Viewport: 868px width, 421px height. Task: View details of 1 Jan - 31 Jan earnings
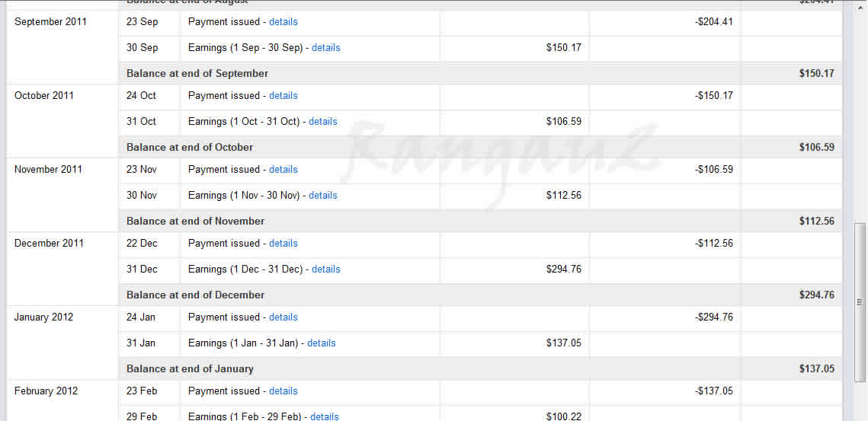pyautogui.click(x=321, y=343)
